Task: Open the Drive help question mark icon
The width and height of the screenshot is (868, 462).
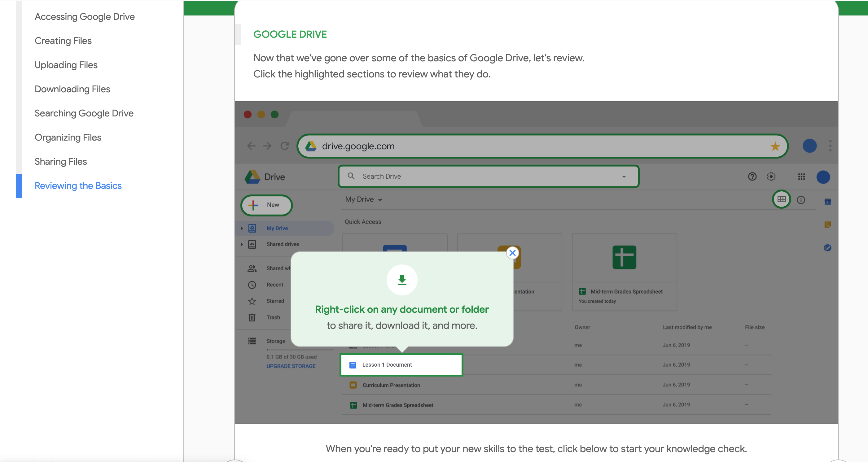Action: 752,177
